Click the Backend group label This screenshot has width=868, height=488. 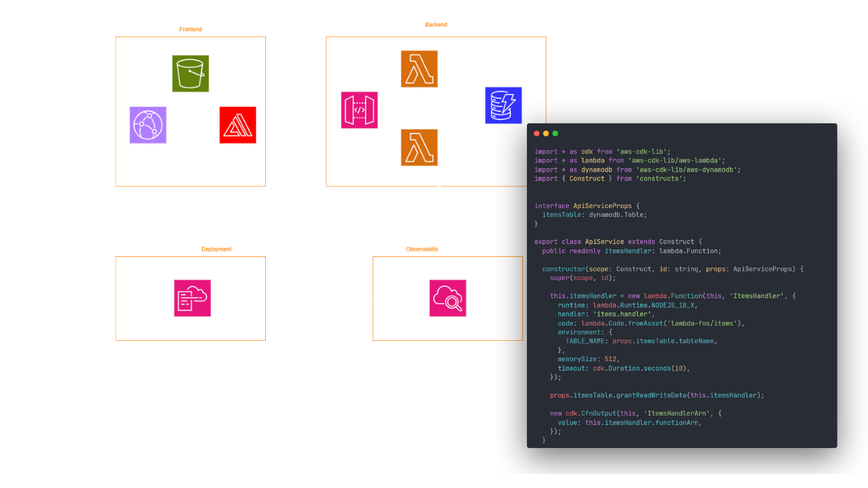pyautogui.click(x=436, y=24)
